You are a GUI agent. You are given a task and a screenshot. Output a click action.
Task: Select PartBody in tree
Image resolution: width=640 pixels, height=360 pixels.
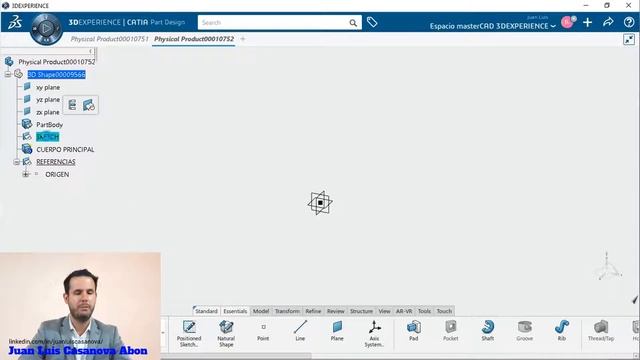coord(49,125)
